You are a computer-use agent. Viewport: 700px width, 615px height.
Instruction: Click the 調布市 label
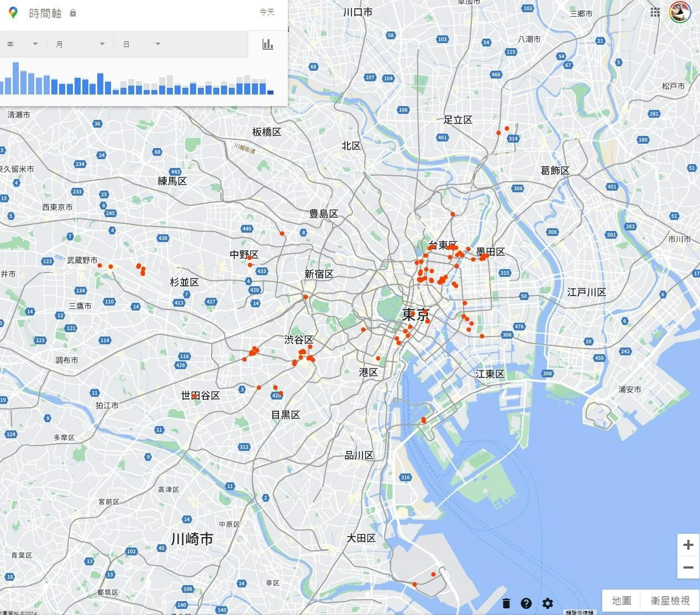tap(67, 360)
